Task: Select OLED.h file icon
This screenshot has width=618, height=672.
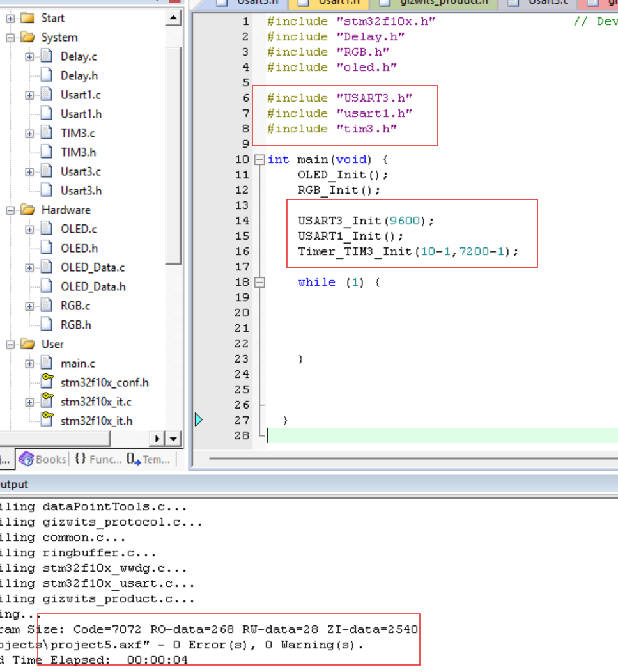Action: point(47,248)
